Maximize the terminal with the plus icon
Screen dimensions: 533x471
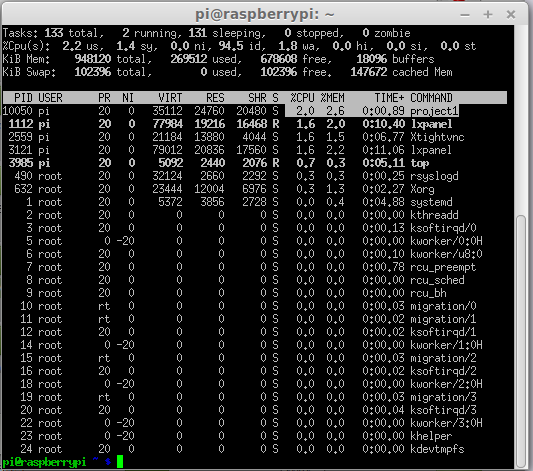coord(488,15)
